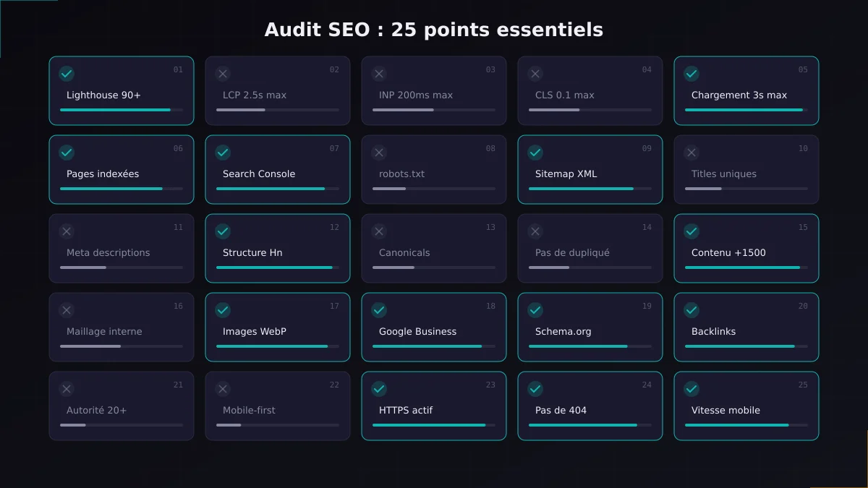Viewport: 868px width, 488px height.
Task: Toggle the Vitesse mobile checkmark
Action: (x=692, y=389)
